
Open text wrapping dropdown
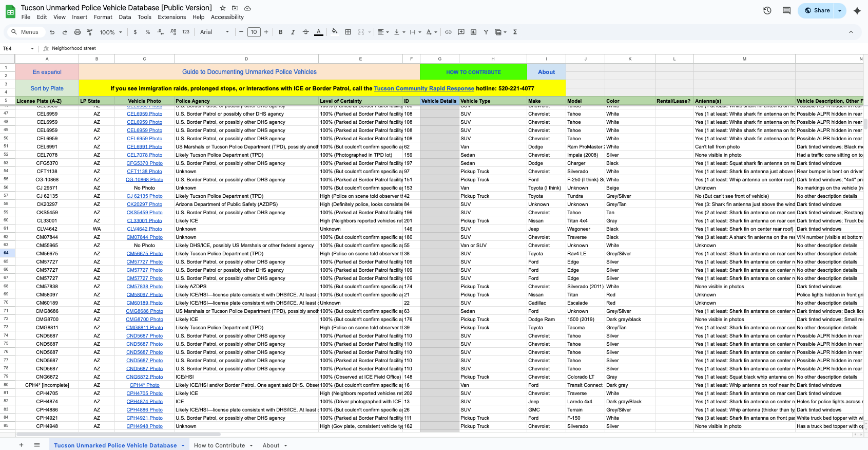(x=416, y=32)
